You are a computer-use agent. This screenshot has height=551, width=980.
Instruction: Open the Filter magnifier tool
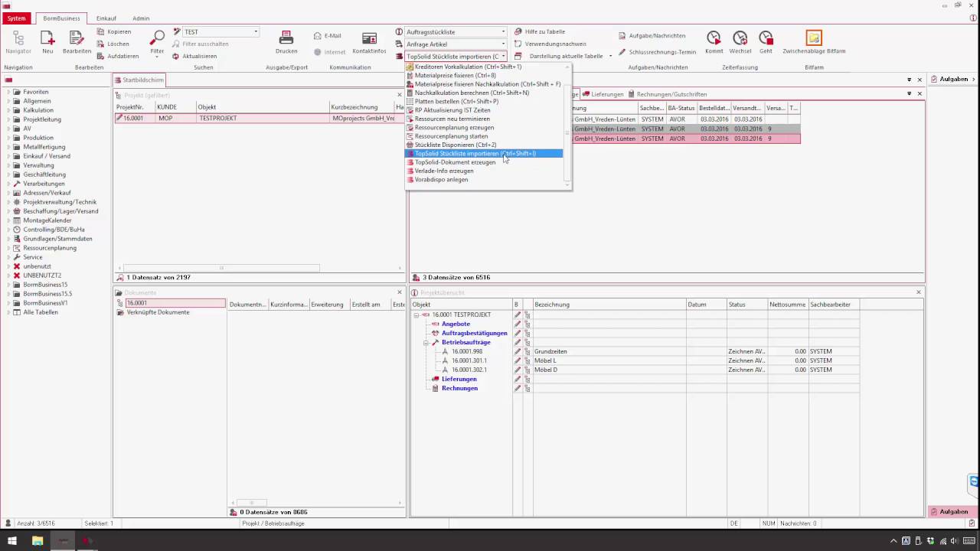[157, 42]
